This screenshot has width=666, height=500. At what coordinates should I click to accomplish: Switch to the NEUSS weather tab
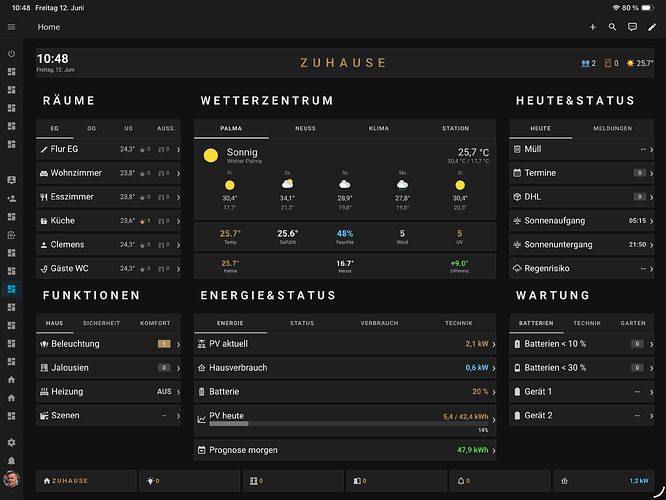tap(305, 128)
